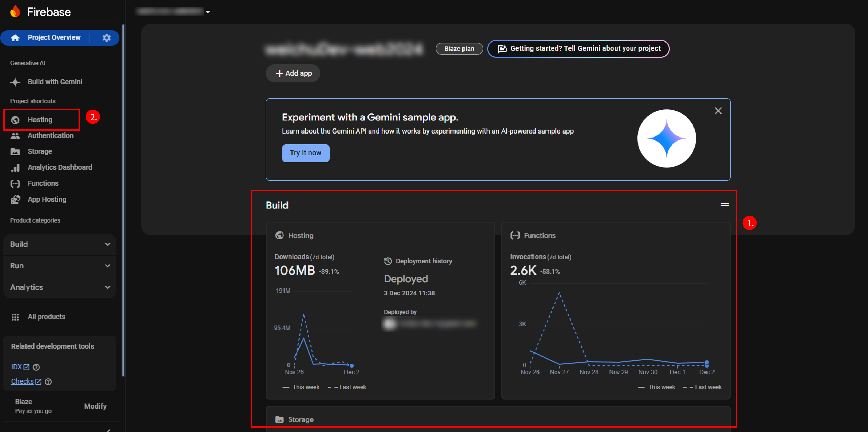Image resolution: width=868 pixels, height=432 pixels.
Task: Open the IDX external link
Action: tap(20, 367)
